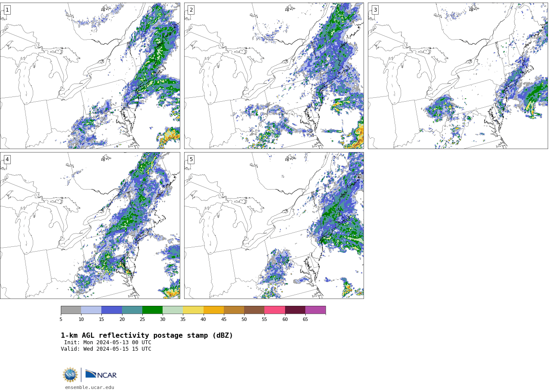
Task: Click the Valid Wed 2024-05-15 15 UTC line
Action: 106,349
